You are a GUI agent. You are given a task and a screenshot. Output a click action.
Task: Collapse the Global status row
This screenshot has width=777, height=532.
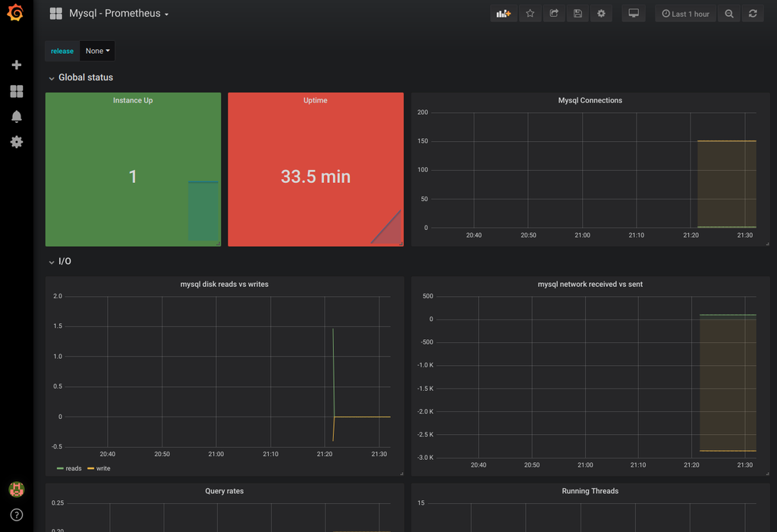click(52, 78)
